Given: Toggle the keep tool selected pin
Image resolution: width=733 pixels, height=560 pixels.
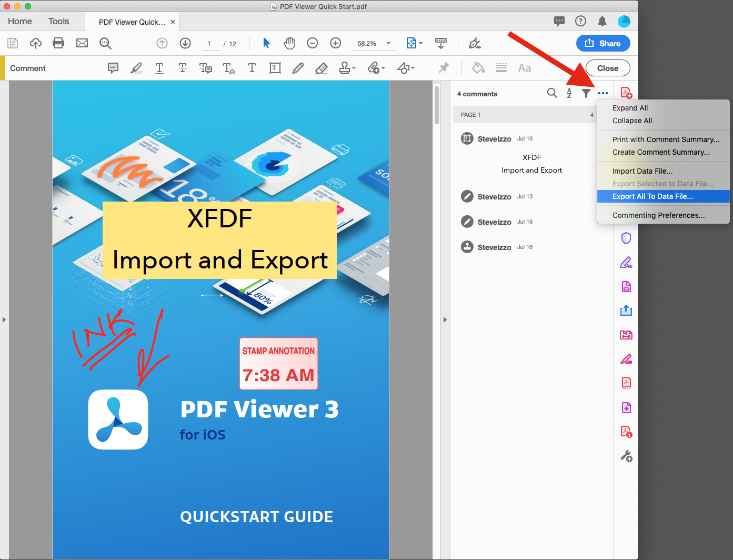Looking at the screenshot, I should [444, 68].
